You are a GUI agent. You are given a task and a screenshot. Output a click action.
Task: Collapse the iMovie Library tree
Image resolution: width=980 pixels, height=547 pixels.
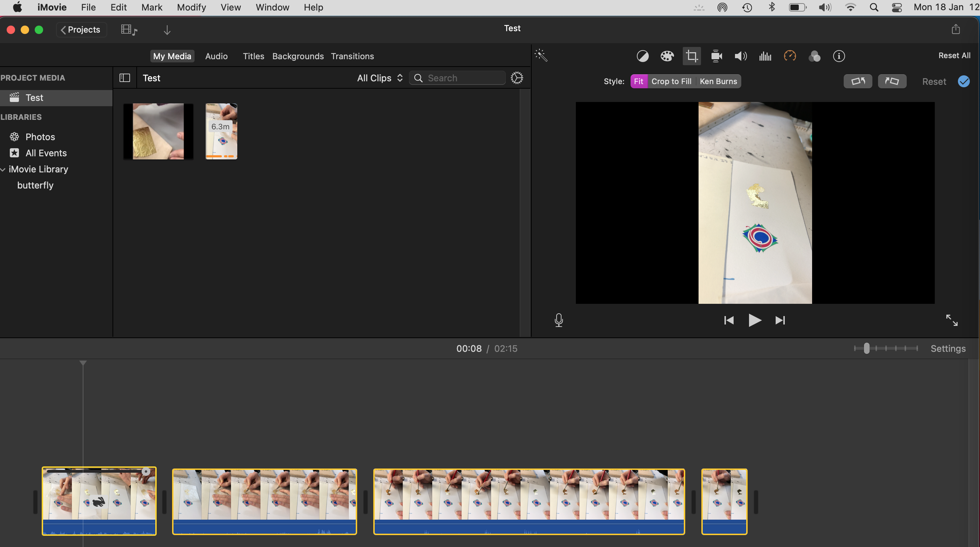[x=3, y=169]
